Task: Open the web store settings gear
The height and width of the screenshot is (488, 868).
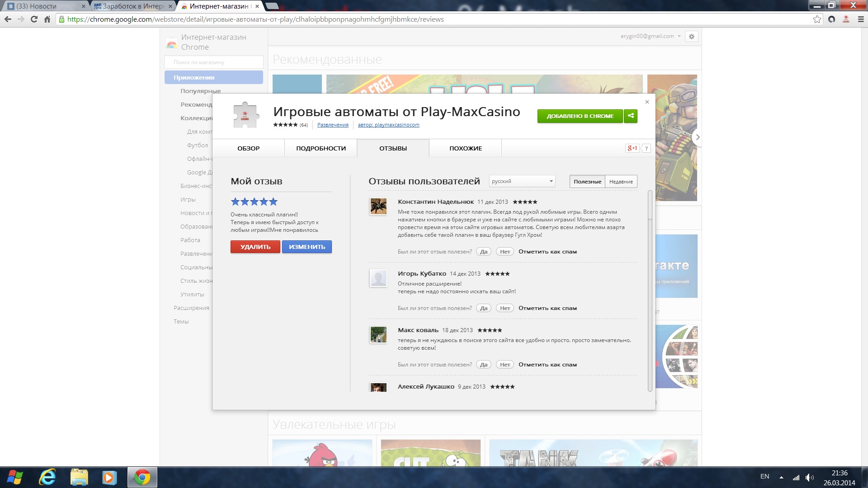Action: pyautogui.click(x=691, y=37)
